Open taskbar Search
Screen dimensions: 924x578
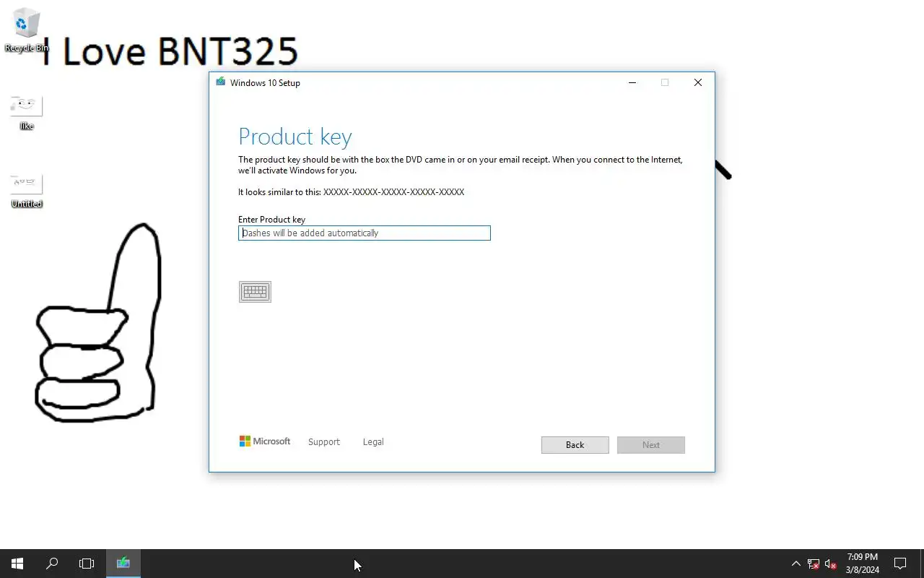(x=52, y=564)
